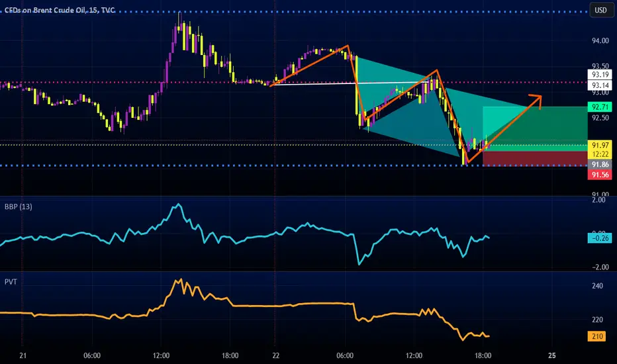Click the chart title 'CFDs on Brent Crude Oil, 15, TVC'
Screen dimensions: 617x364
tap(60, 10)
